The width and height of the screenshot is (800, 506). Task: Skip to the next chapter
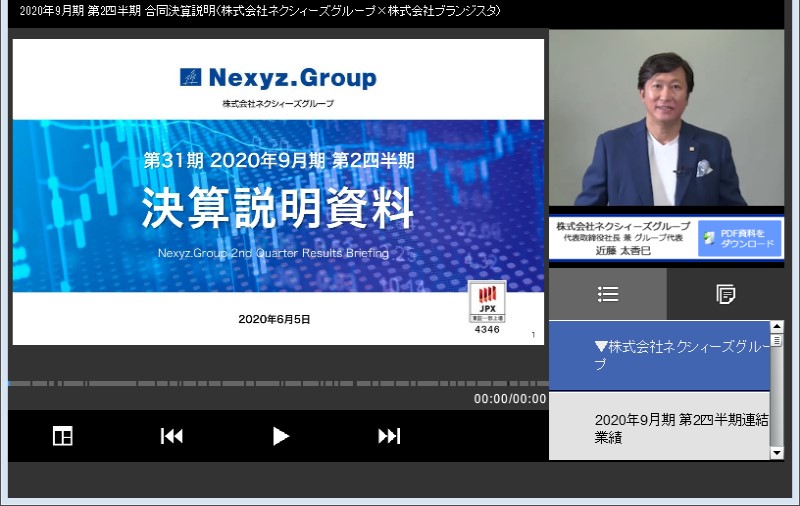tap(389, 436)
